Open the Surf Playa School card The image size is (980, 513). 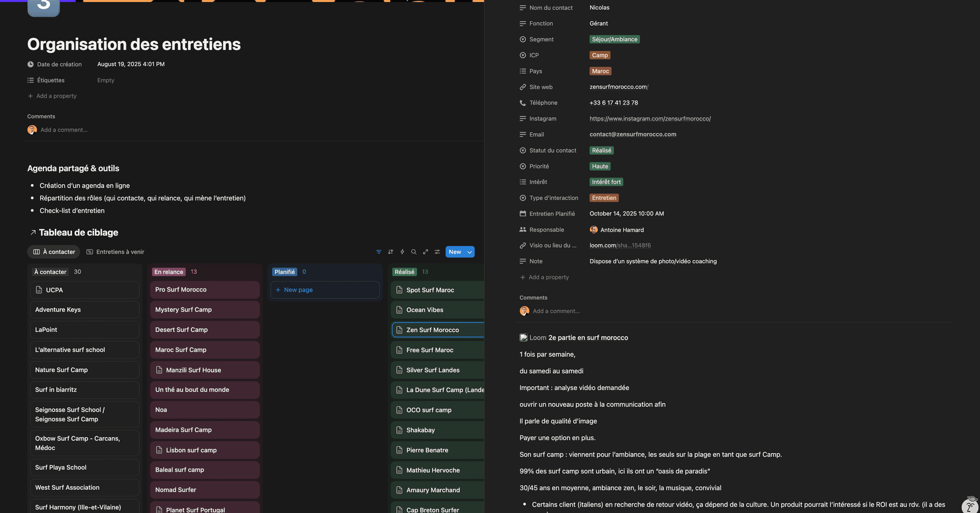tap(85, 468)
